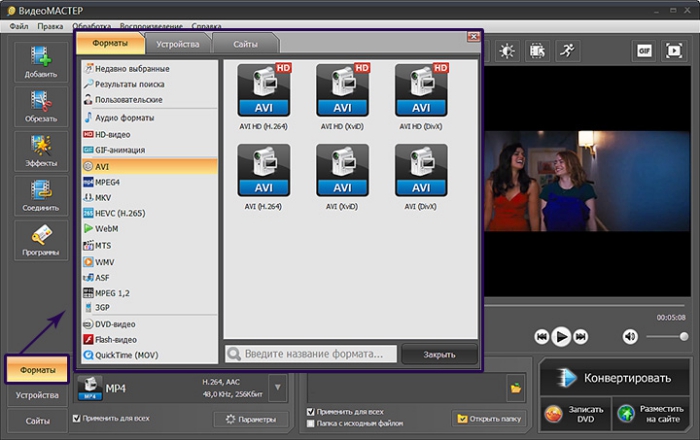Open the Программы sidebar item
The image size is (700, 440).
[x=41, y=240]
